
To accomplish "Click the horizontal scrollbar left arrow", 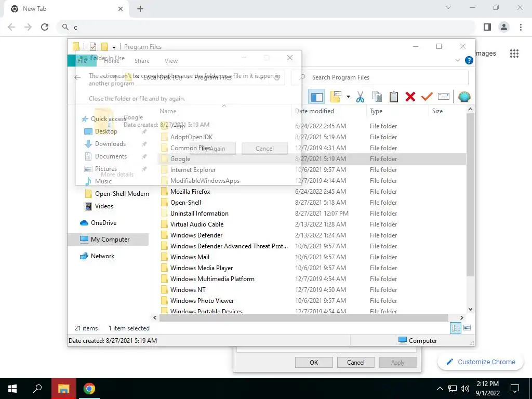I will tap(155, 317).
